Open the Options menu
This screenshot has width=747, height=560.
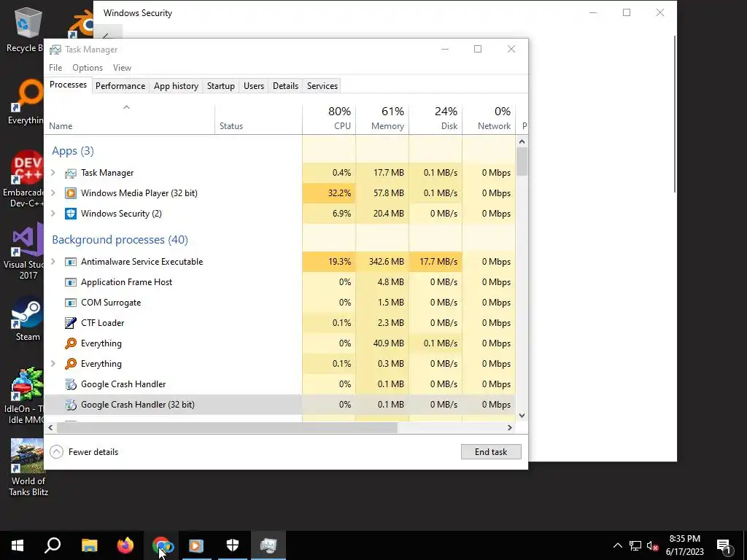click(x=88, y=68)
